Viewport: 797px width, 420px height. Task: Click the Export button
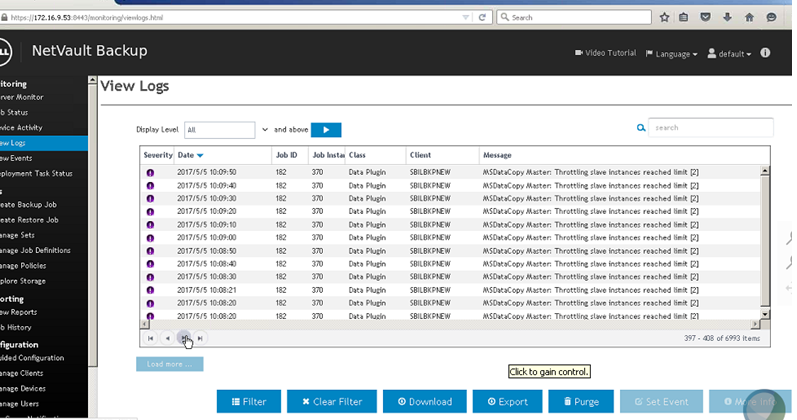(507, 402)
